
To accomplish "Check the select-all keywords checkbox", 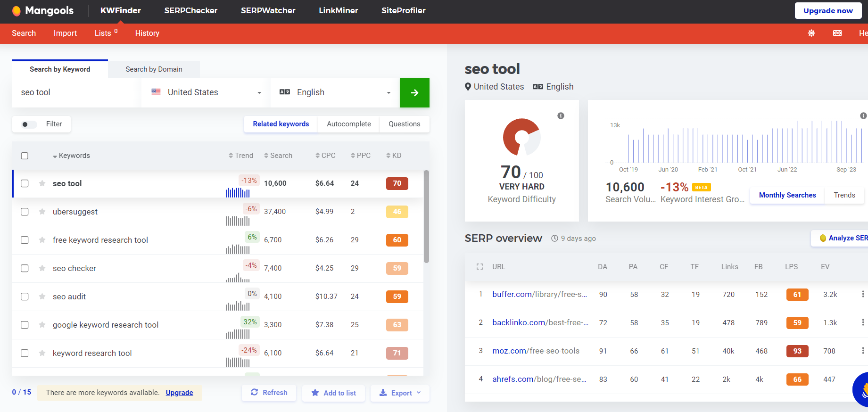I will (25, 156).
